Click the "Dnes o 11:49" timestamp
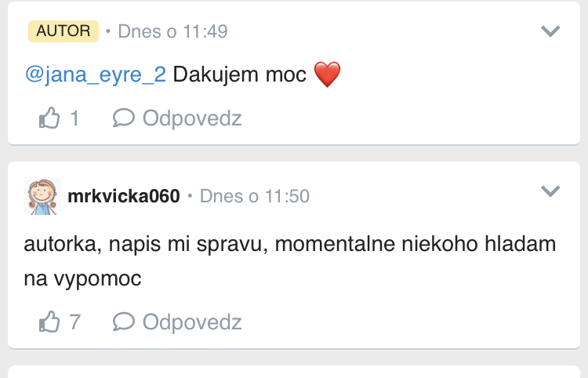 tap(172, 31)
